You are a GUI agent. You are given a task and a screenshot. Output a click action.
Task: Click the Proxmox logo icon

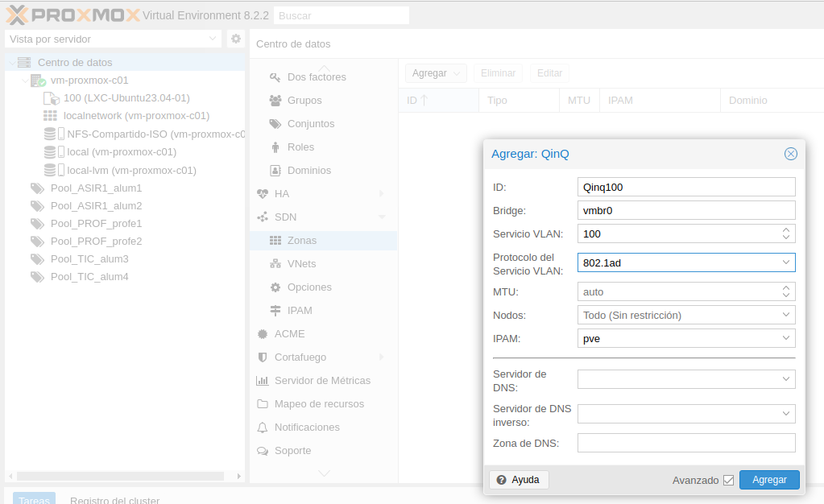17,15
